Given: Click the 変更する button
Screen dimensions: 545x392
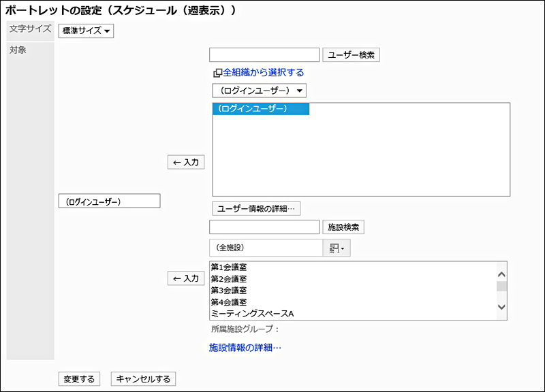Looking at the screenshot, I should click(79, 379).
